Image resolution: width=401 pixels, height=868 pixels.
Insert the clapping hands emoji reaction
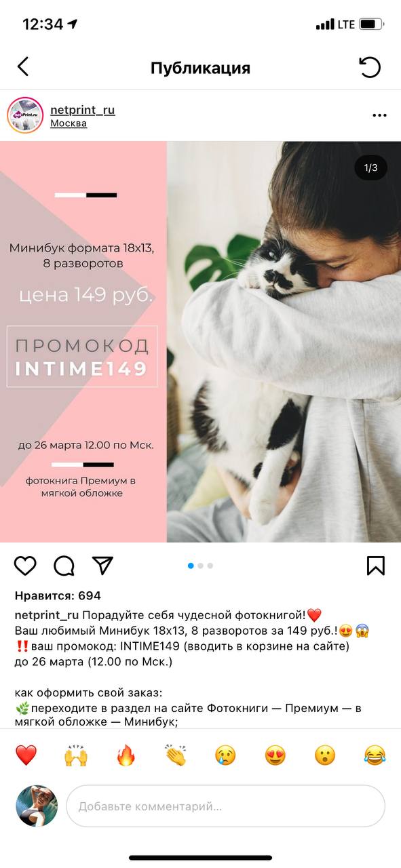tap(175, 755)
